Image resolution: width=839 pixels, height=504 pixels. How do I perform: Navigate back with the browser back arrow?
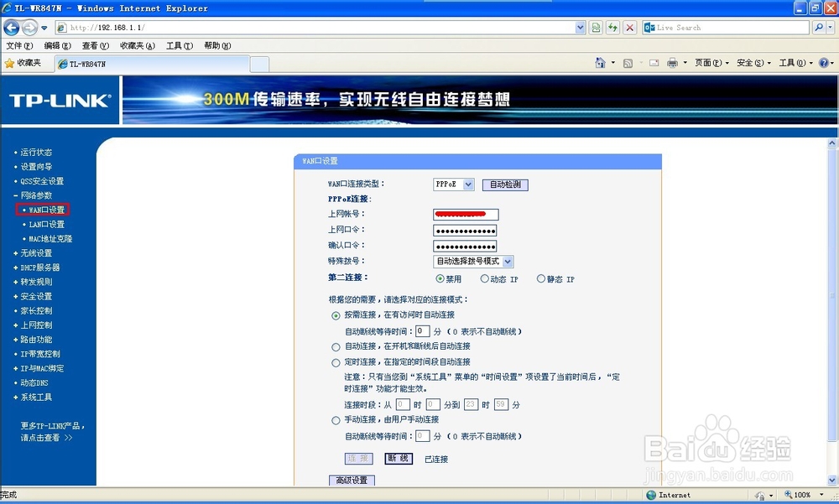(11, 27)
